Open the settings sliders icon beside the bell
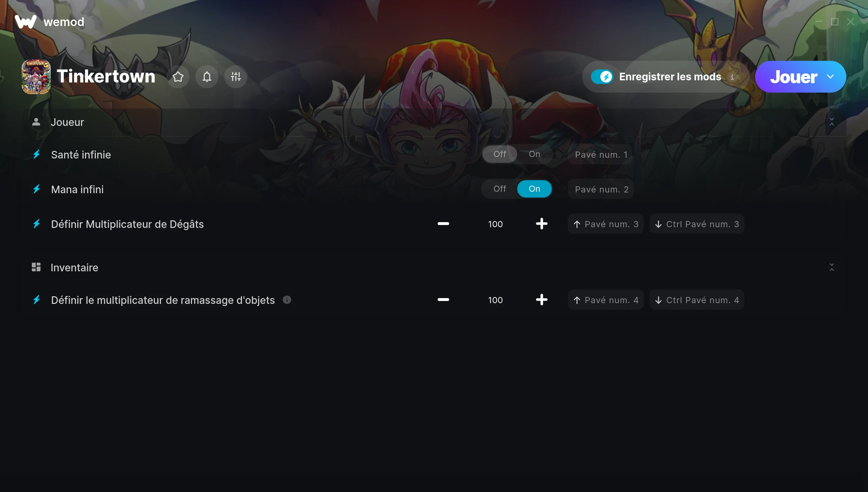 pyautogui.click(x=236, y=77)
